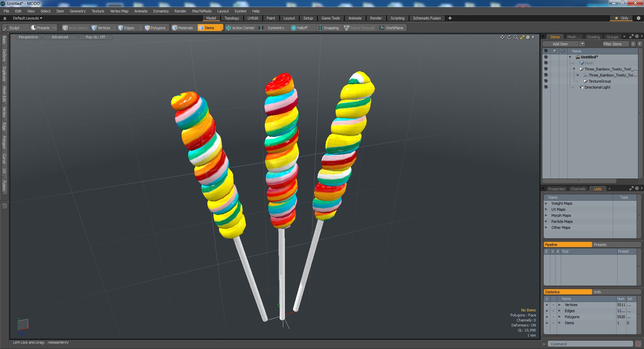
Task: Toggle Symmetry on
Action: pos(272,28)
